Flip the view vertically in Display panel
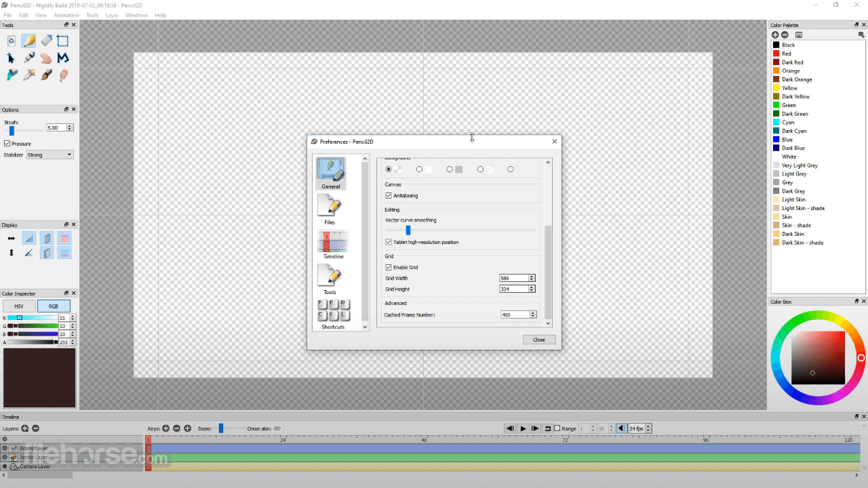 [12, 253]
